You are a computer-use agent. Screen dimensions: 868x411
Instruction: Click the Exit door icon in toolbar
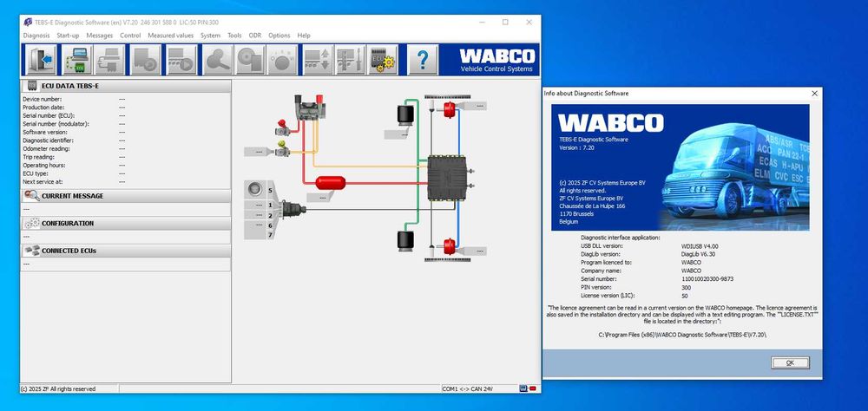click(x=42, y=59)
